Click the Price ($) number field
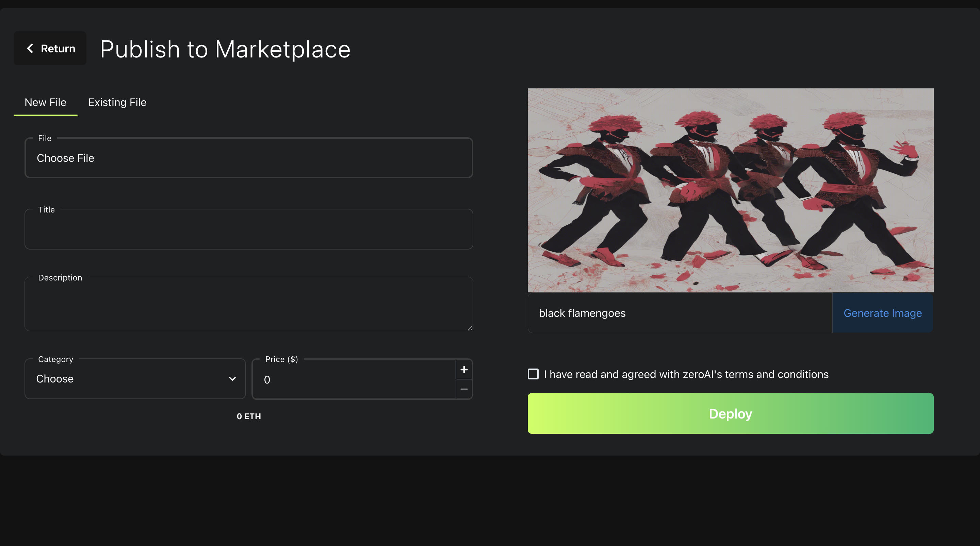The image size is (980, 546). click(354, 379)
